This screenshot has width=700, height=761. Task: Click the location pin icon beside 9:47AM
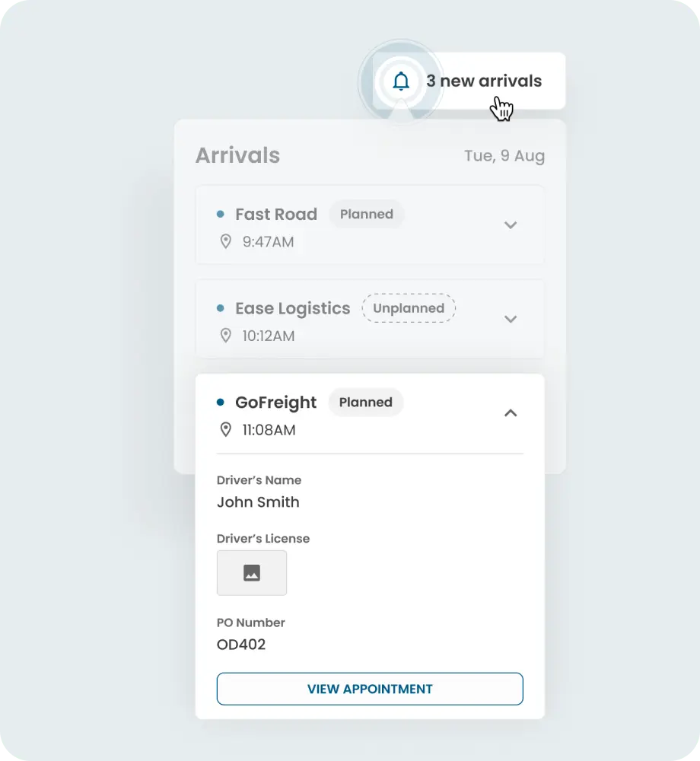click(x=226, y=241)
